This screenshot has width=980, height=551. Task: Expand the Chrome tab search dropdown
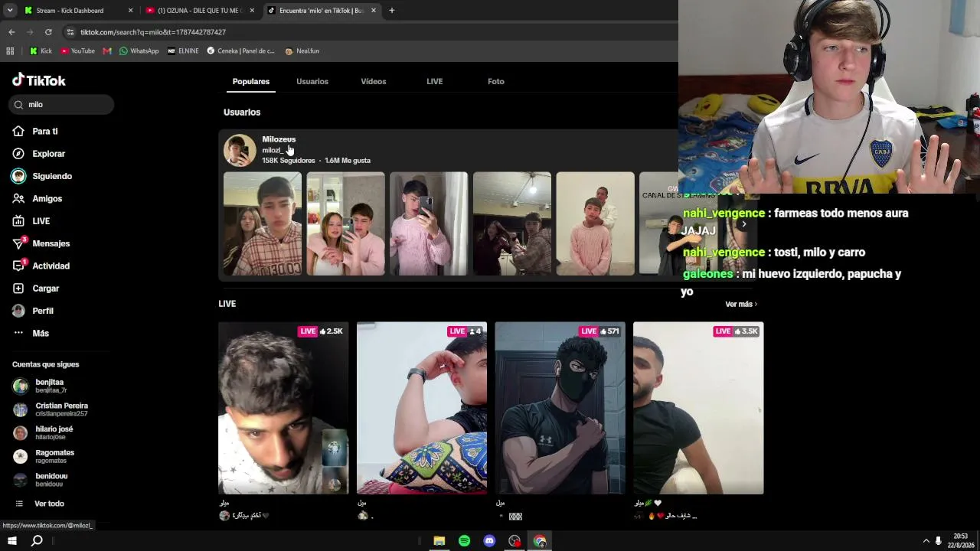[x=10, y=11]
